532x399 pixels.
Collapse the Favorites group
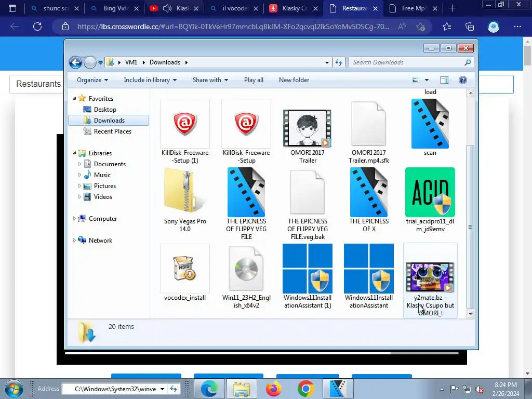[x=74, y=98]
